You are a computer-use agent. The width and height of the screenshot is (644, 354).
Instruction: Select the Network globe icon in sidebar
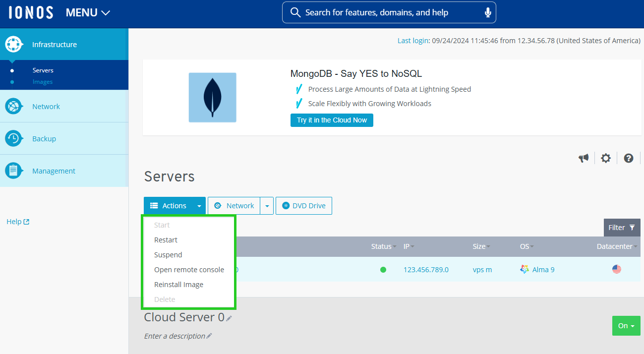pyautogui.click(x=14, y=106)
